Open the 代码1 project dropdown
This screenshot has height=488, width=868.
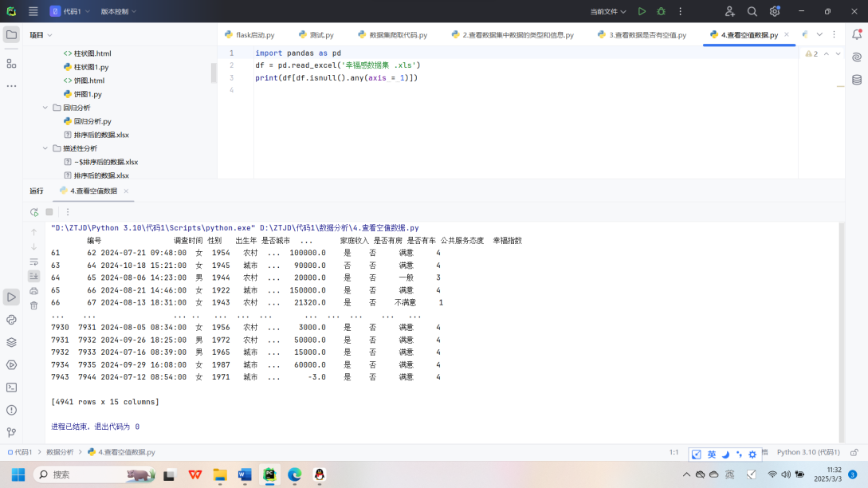[70, 11]
